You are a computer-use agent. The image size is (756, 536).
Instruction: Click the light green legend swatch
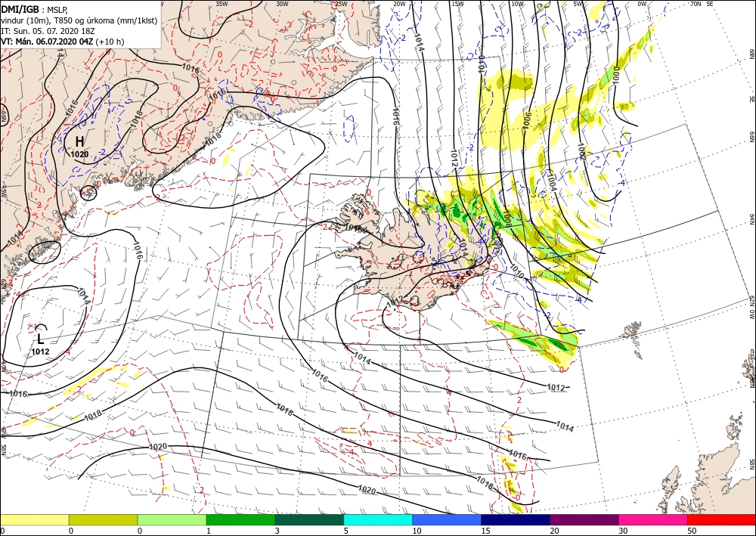pyautogui.click(x=172, y=519)
